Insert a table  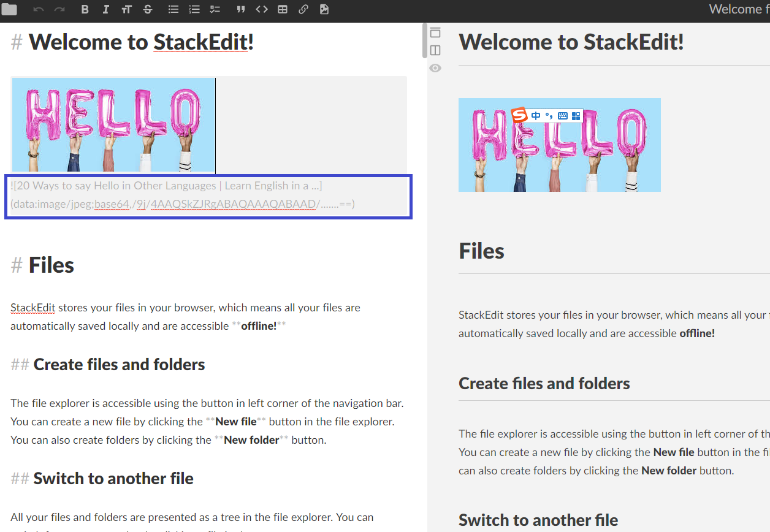[x=283, y=9]
